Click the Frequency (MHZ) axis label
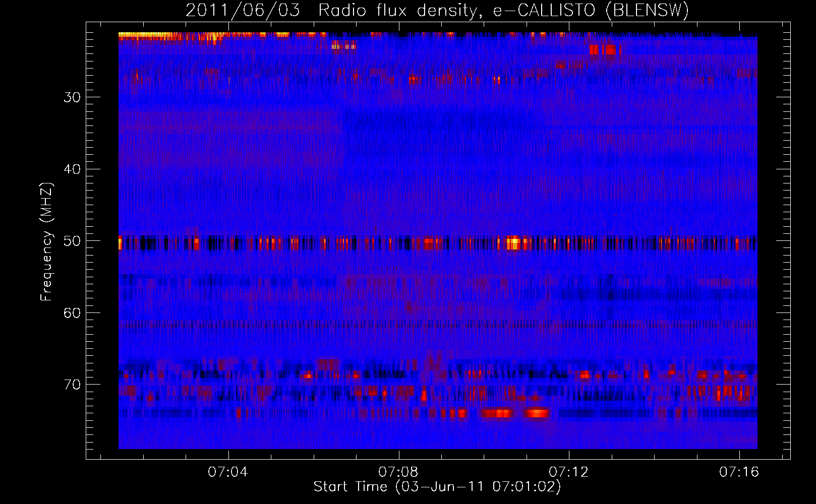 [x=46, y=241]
